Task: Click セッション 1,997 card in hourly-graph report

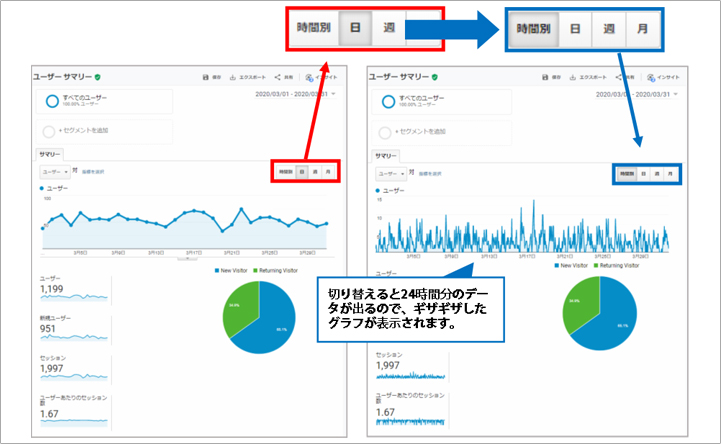Action: 411,366
